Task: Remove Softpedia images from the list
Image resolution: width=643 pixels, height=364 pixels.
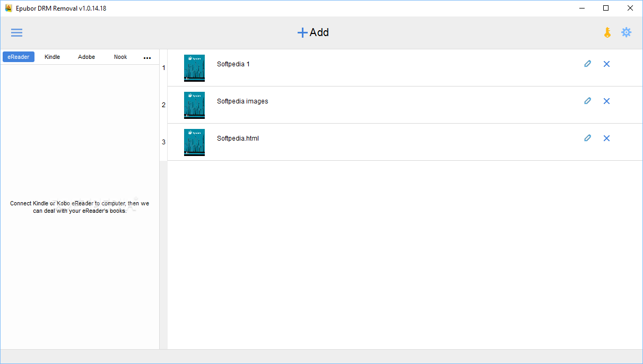Action: point(606,101)
